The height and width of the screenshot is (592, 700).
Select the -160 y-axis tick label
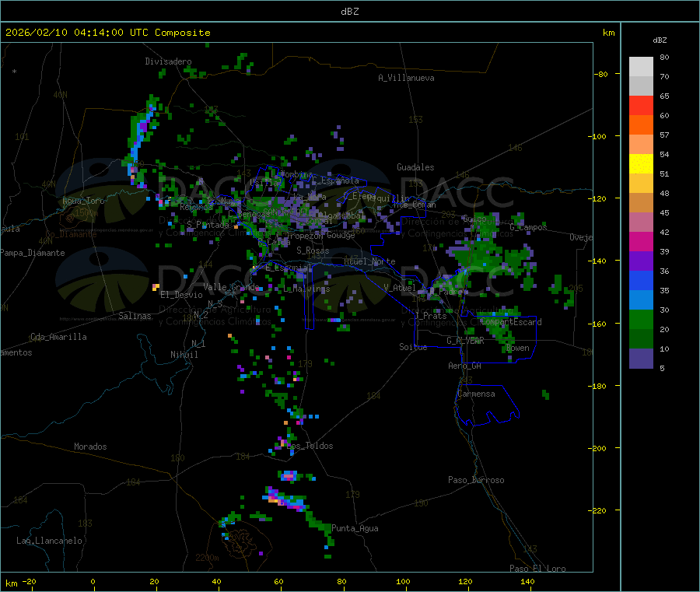click(597, 324)
